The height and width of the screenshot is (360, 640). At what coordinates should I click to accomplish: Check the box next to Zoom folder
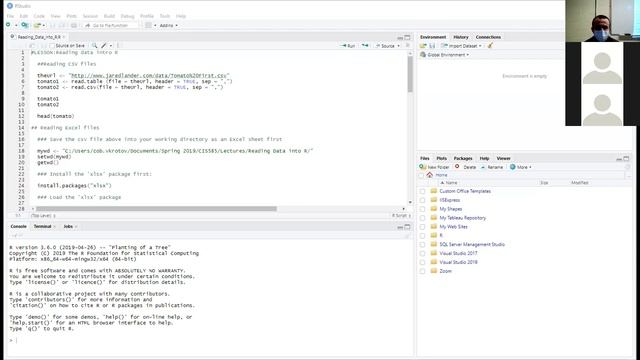click(x=422, y=271)
